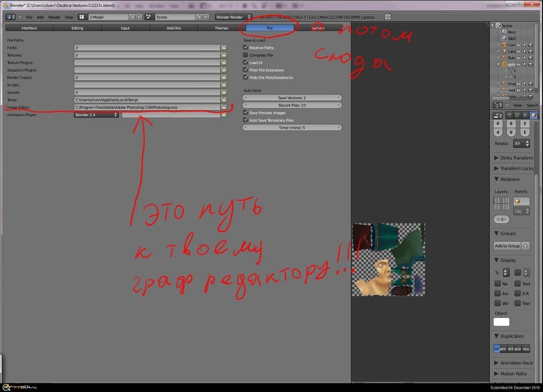The image size is (543, 392).
Task: Click folder browse icon for Temp path
Action: coord(224,100)
